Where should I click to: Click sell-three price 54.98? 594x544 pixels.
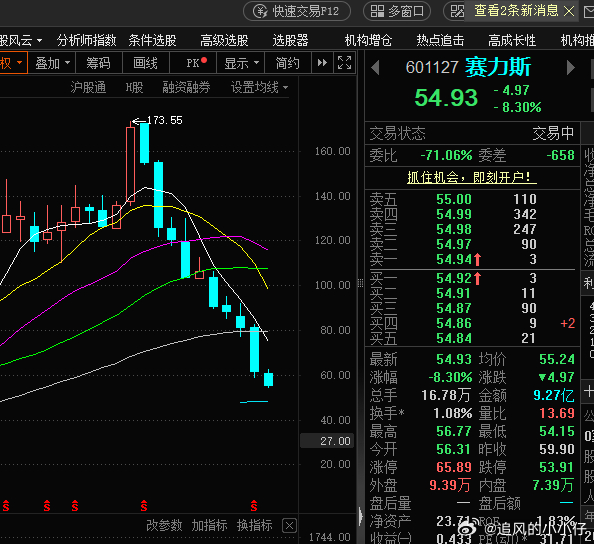coord(454,229)
